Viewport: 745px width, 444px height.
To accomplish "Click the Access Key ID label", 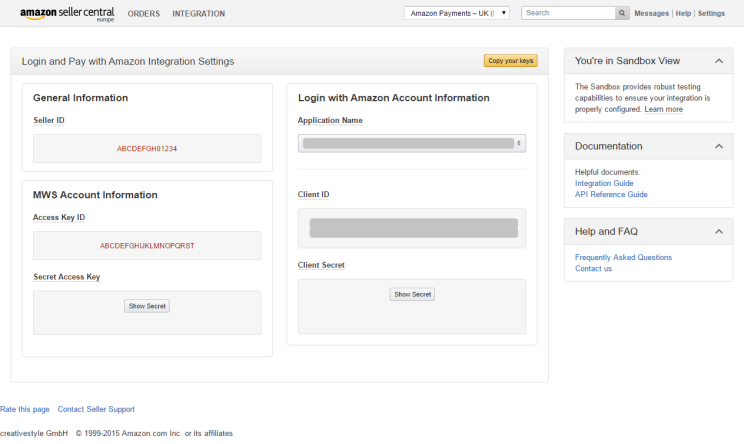I will tap(59, 217).
